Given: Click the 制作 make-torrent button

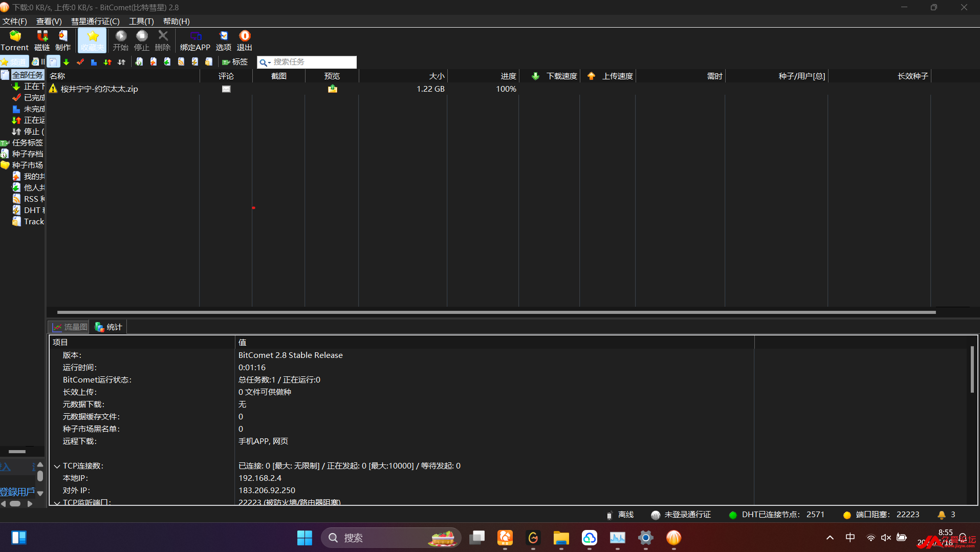Looking at the screenshot, I should click(x=63, y=40).
